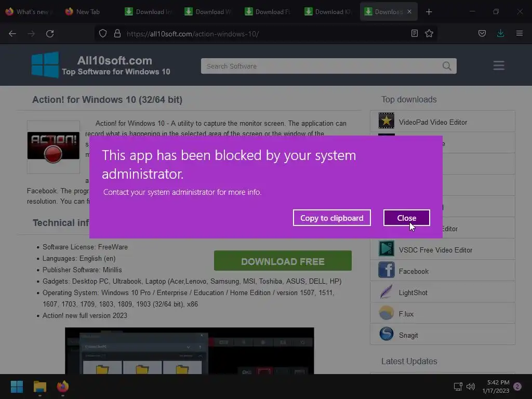Open the F.lux download link

pos(406,314)
